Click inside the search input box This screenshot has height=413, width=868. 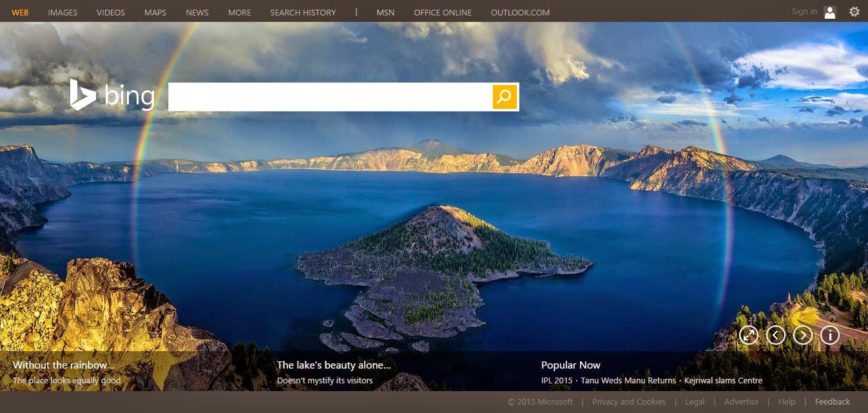click(x=329, y=97)
